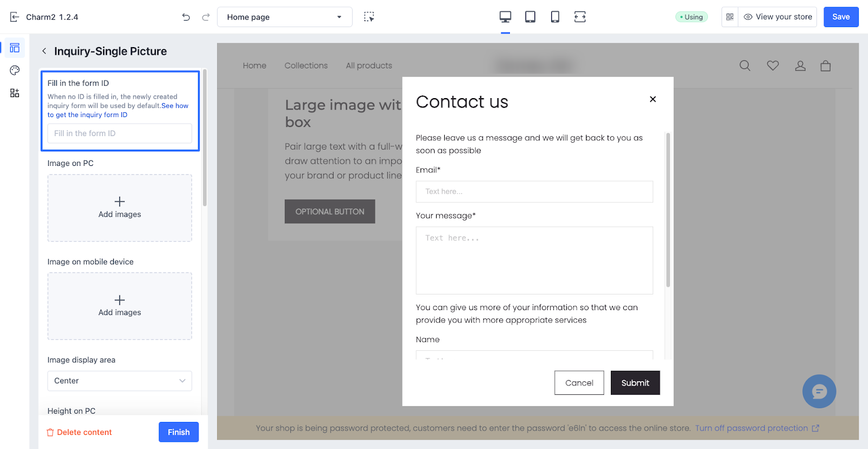Click the redo arrow icon
The image size is (868, 449).
[x=206, y=17]
